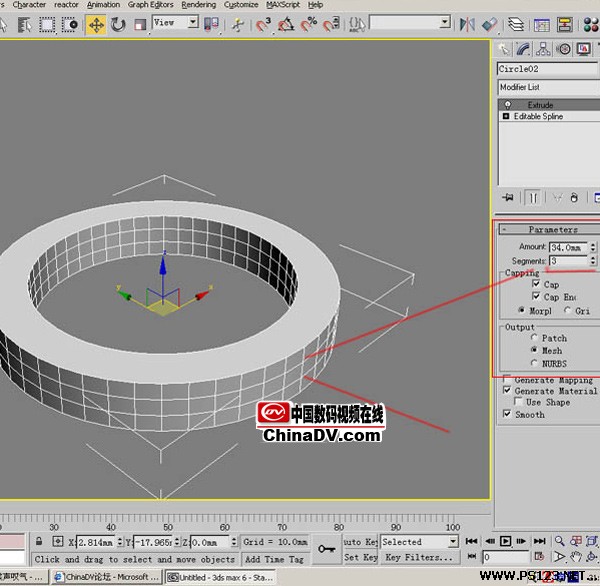Click the Align tool icon

tap(490, 25)
